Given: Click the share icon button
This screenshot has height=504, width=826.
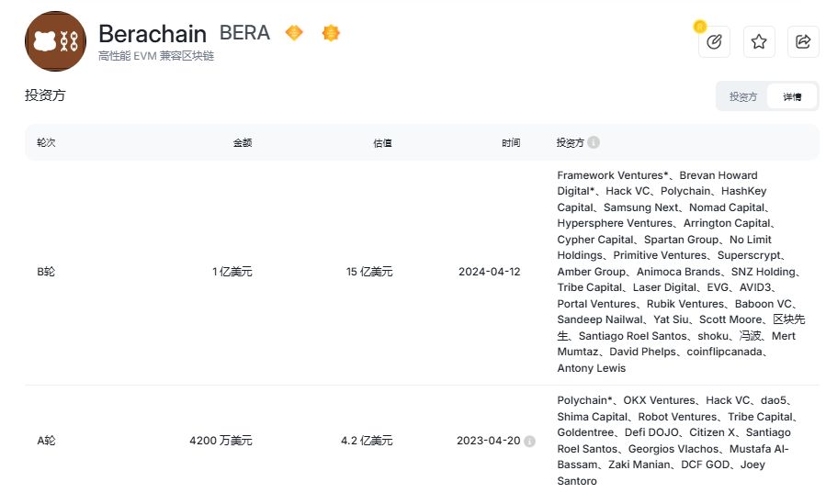Looking at the screenshot, I should [x=803, y=41].
